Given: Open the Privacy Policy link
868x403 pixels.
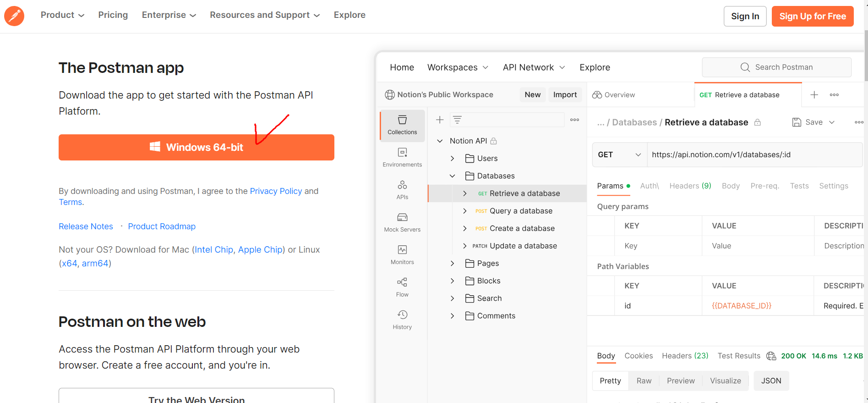Looking at the screenshot, I should (x=276, y=191).
